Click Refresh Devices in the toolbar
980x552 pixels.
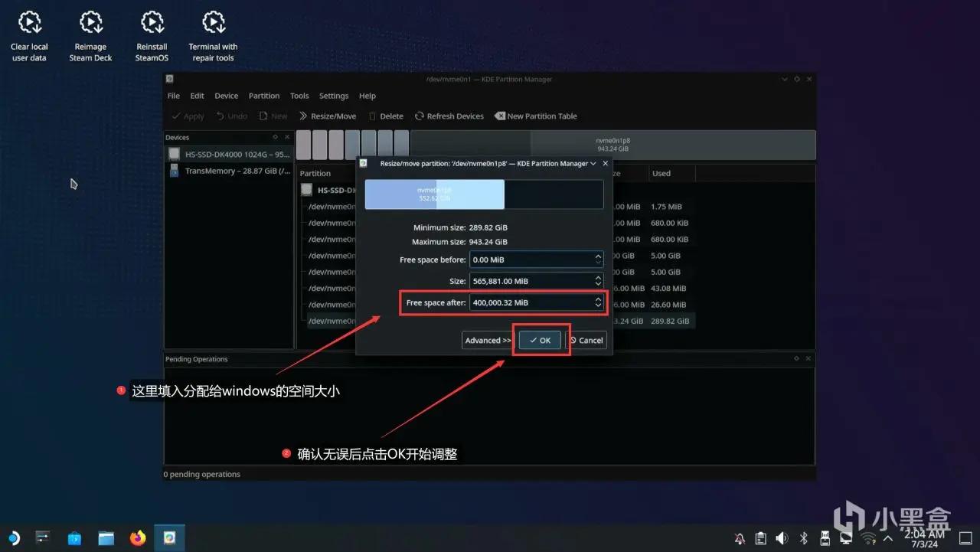click(449, 116)
